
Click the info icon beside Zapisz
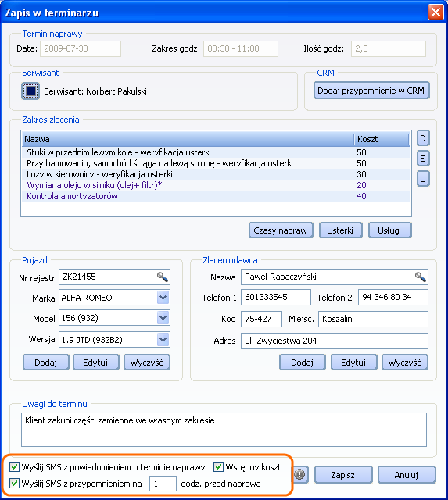[299, 474]
